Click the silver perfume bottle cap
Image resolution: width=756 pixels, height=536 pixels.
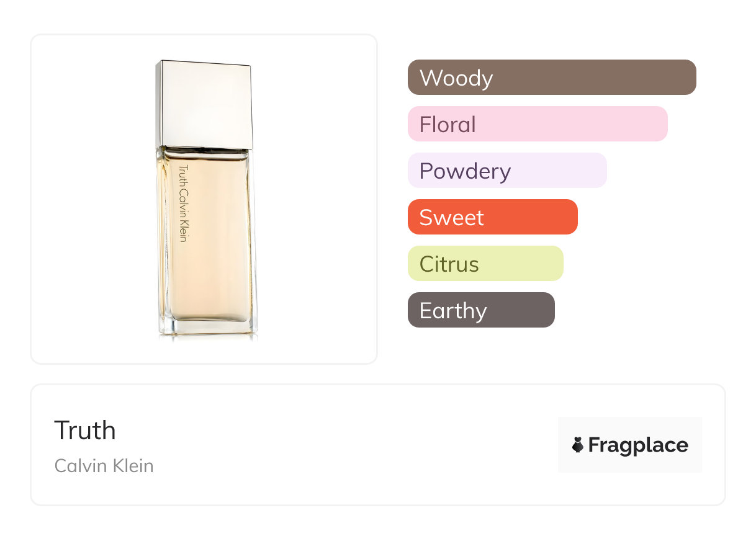204,104
